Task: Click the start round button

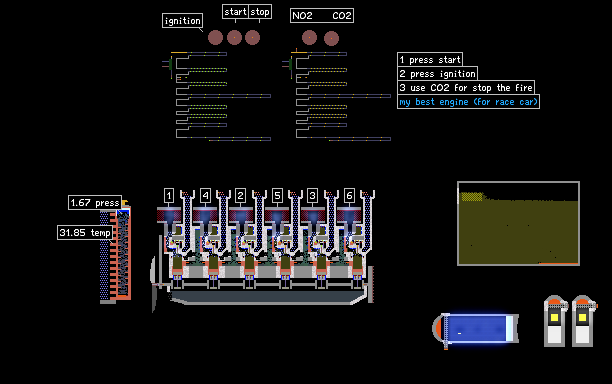Action: click(235, 37)
